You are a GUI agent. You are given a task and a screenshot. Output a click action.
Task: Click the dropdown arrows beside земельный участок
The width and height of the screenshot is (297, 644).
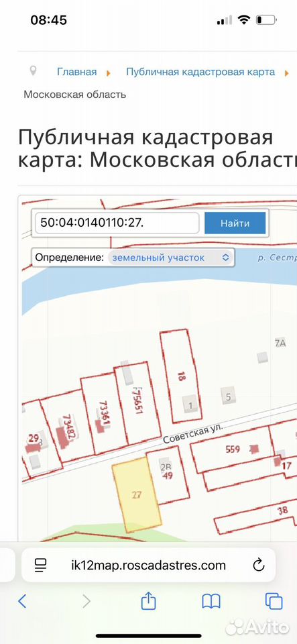point(225,258)
